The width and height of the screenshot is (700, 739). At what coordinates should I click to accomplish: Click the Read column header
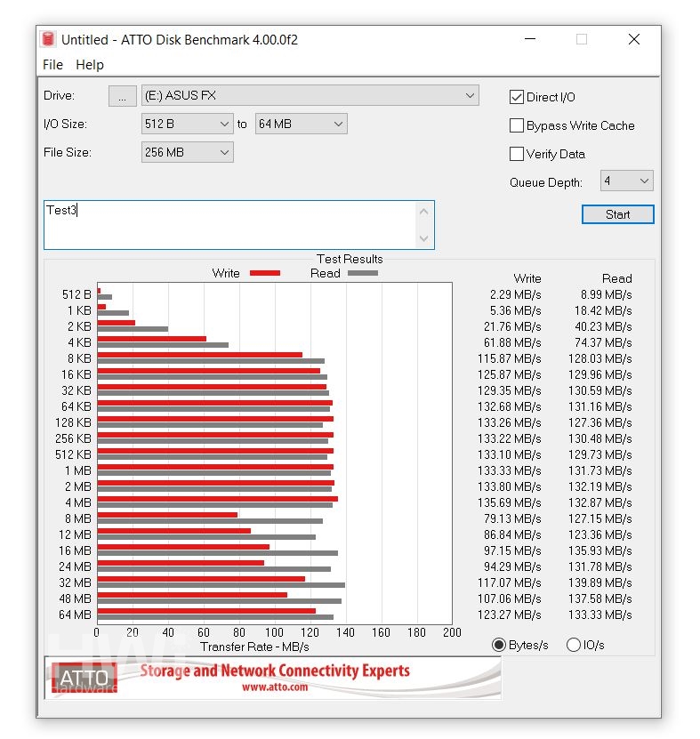click(x=617, y=278)
